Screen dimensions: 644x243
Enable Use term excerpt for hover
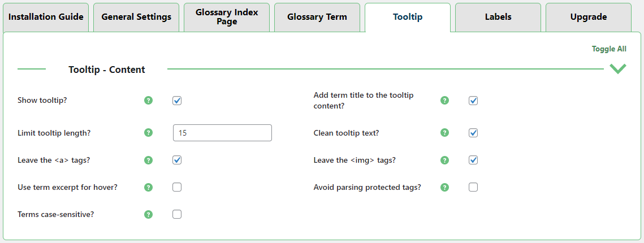pos(177,187)
